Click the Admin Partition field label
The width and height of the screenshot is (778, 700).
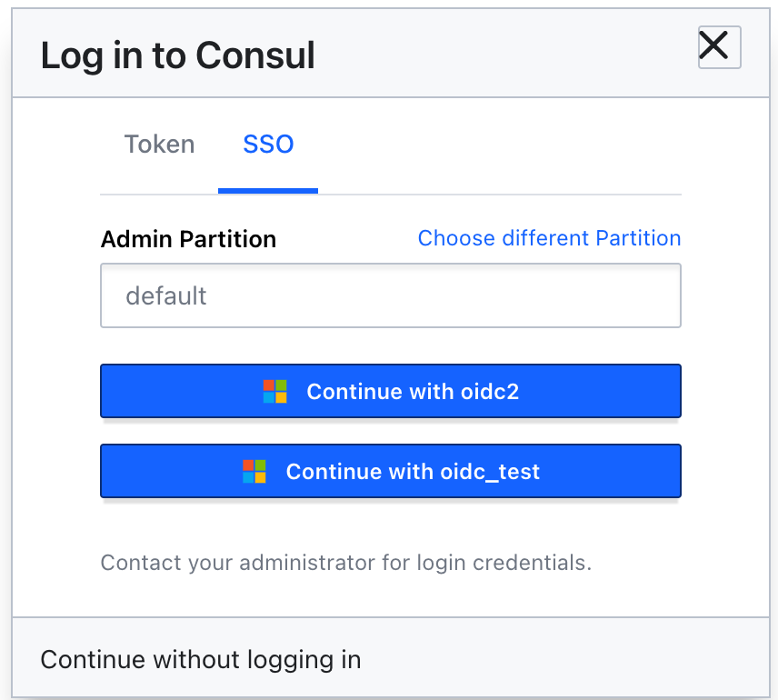click(188, 239)
